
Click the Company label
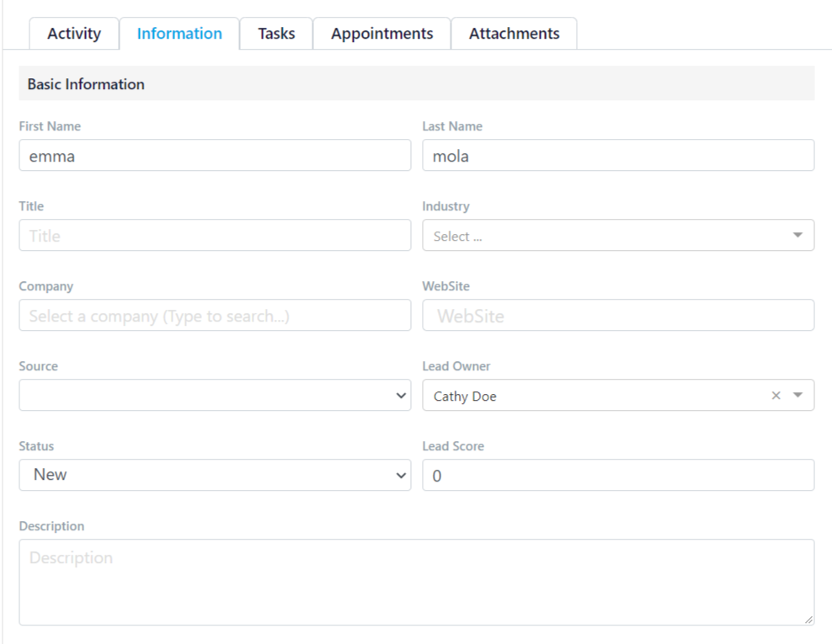coord(46,286)
